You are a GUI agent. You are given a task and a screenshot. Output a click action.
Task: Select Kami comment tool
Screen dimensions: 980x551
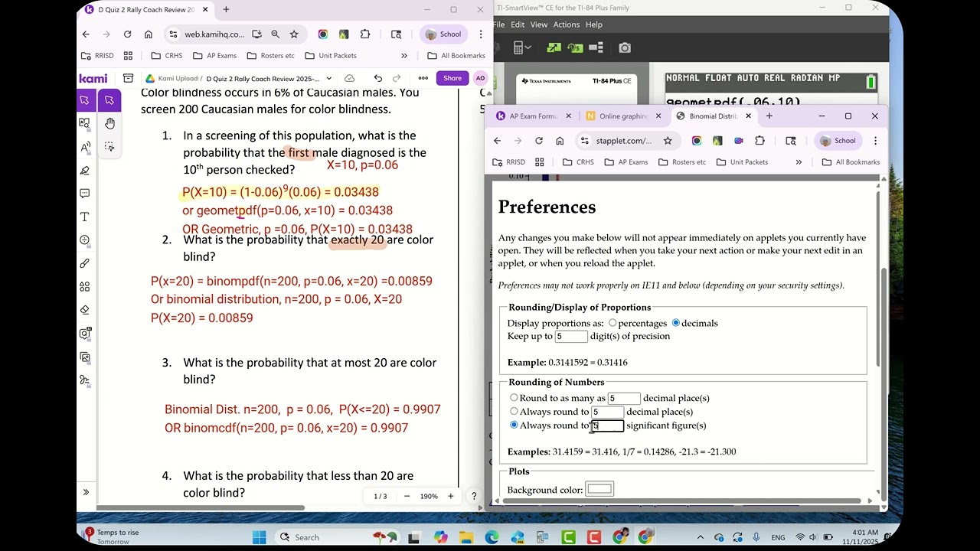pos(84,194)
